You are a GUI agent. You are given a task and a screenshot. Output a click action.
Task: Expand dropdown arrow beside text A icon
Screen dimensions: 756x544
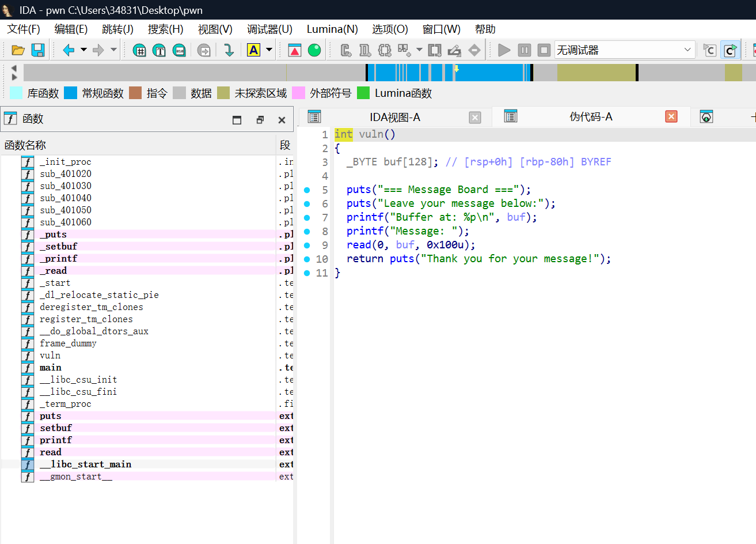click(269, 50)
